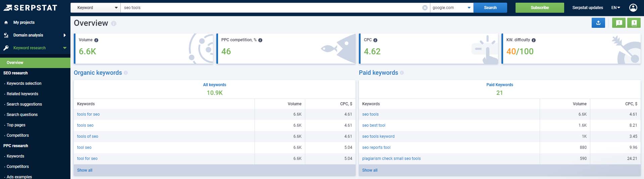644x179 pixels.
Task: Click the info icon next to CPC
Action: 375,40
